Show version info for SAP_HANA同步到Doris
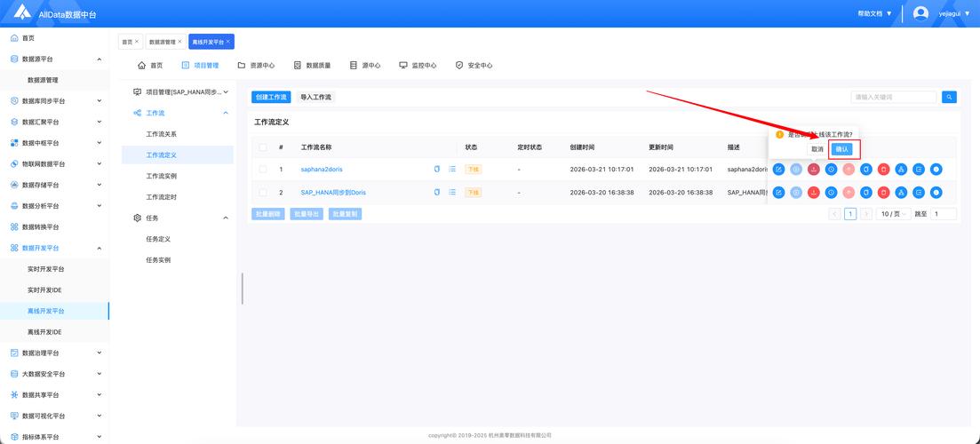This screenshot has width=980, height=444. pos(936,193)
